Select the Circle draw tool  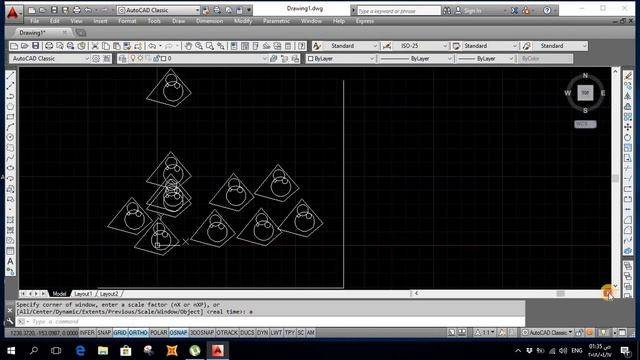[11, 137]
